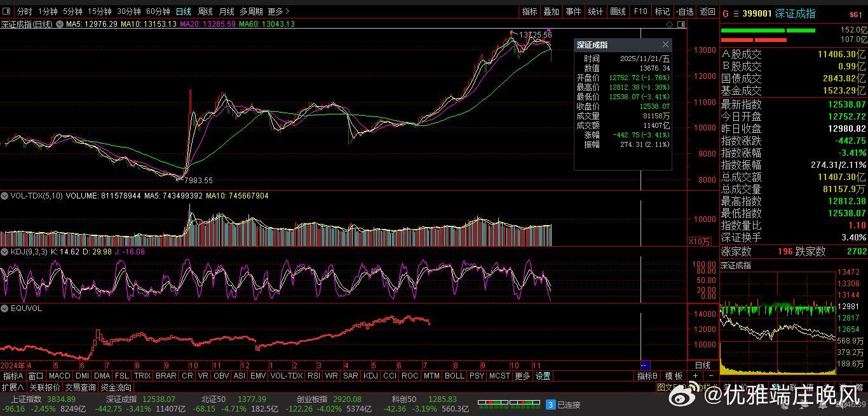
Task: Toggle the right side panel icon
Action: (681, 24)
